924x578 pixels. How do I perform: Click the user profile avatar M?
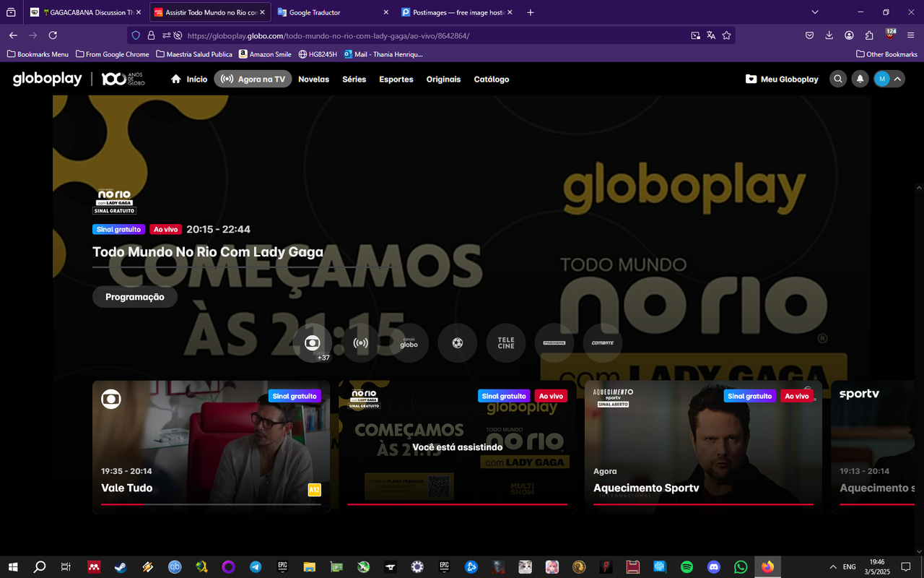pos(881,79)
